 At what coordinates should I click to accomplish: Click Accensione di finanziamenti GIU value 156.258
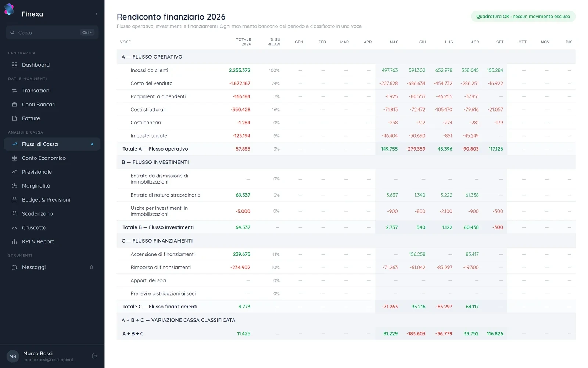click(x=417, y=254)
